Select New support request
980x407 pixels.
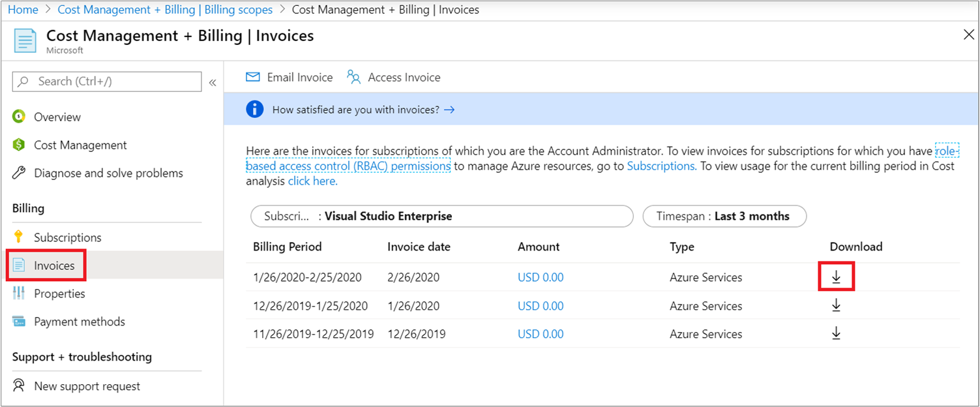click(87, 386)
